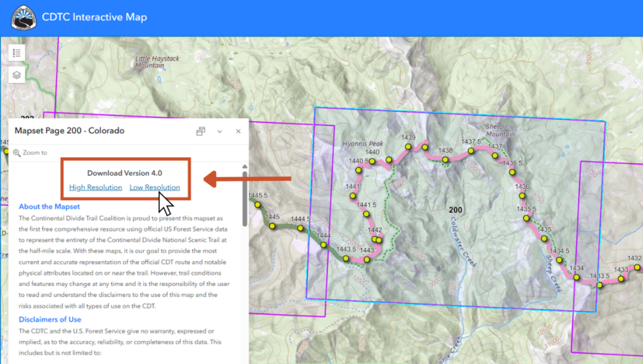Click Zoom to in the popup

pos(30,152)
